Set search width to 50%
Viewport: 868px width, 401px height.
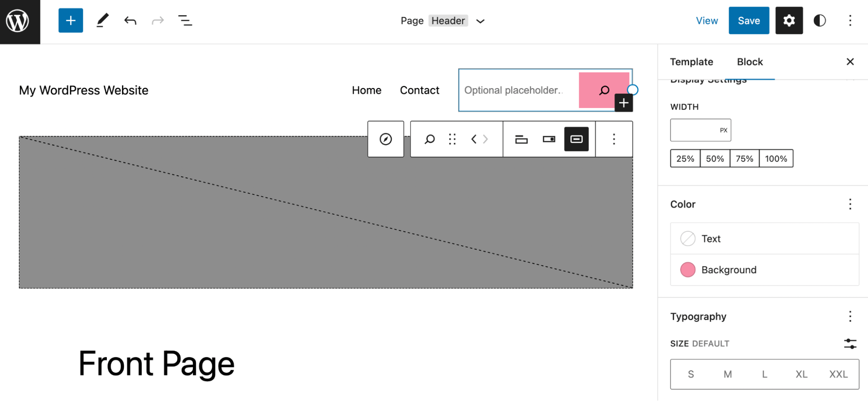point(715,158)
